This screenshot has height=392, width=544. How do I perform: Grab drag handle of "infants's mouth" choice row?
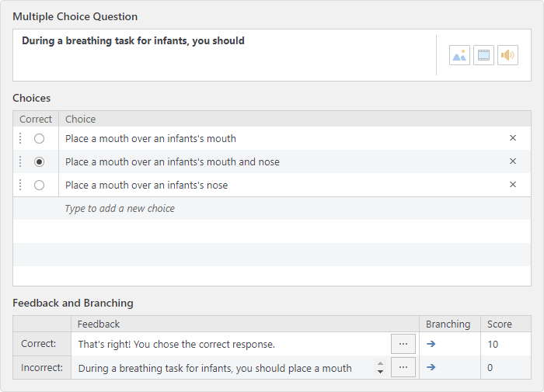pos(20,138)
